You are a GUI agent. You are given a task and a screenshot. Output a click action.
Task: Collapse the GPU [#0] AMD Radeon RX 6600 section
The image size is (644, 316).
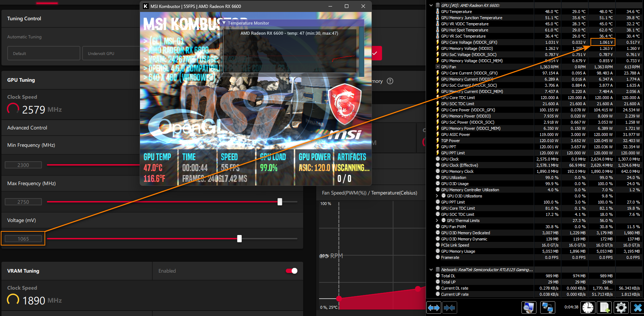tap(431, 5)
